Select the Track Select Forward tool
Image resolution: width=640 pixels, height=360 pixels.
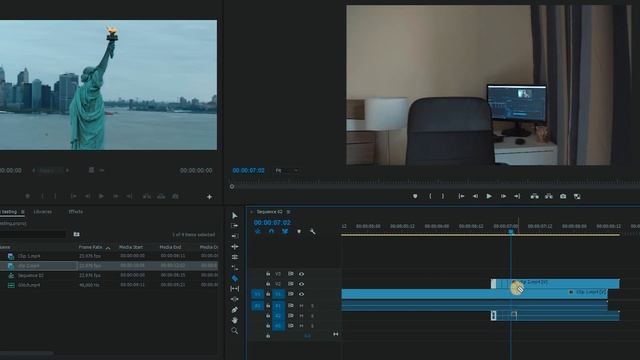coord(235,226)
